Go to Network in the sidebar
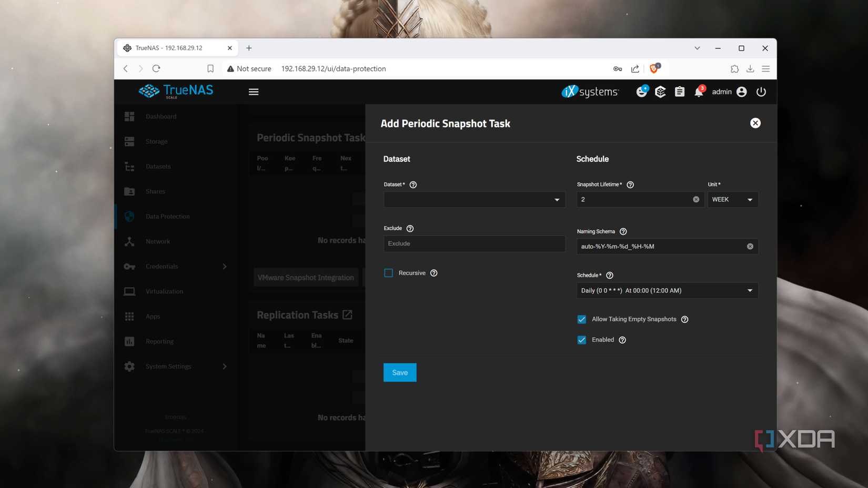The width and height of the screenshot is (868, 488). [x=176, y=241]
